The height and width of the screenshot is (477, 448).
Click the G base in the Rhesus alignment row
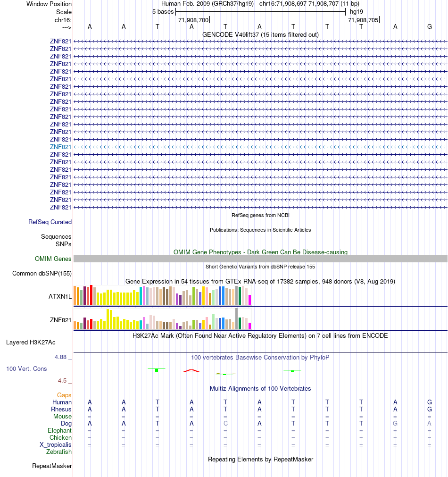430,410
